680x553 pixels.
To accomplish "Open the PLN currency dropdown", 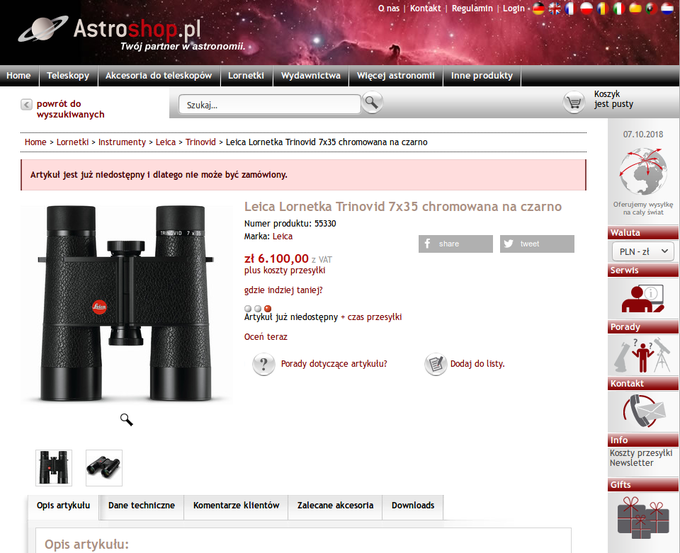I will (643, 252).
